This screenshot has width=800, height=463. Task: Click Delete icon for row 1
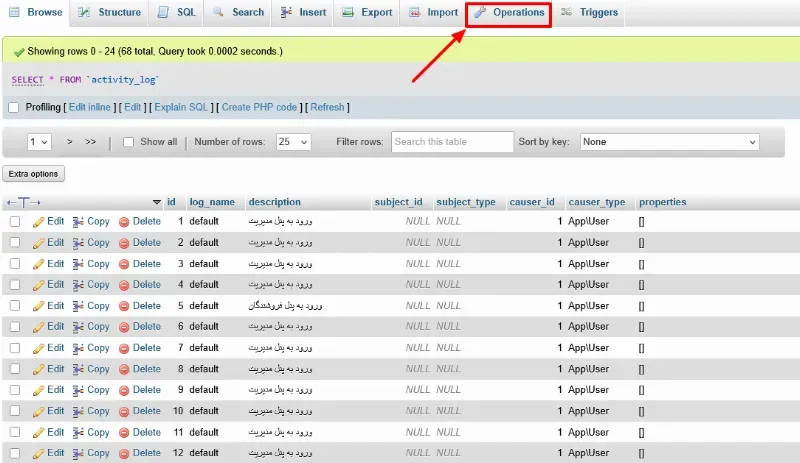(x=124, y=222)
